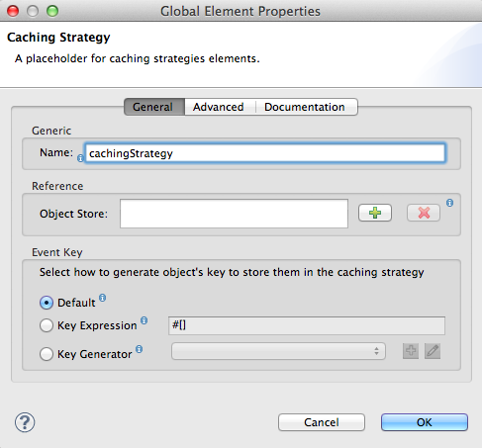Edit Key Generator with pencil icon
Screen dimensions: 482x448
433,351
